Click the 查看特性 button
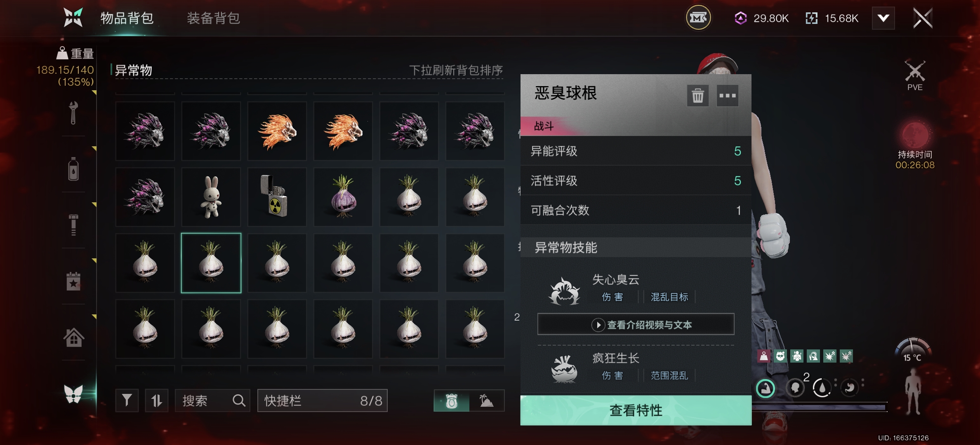The image size is (980, 445). point(636,410)
